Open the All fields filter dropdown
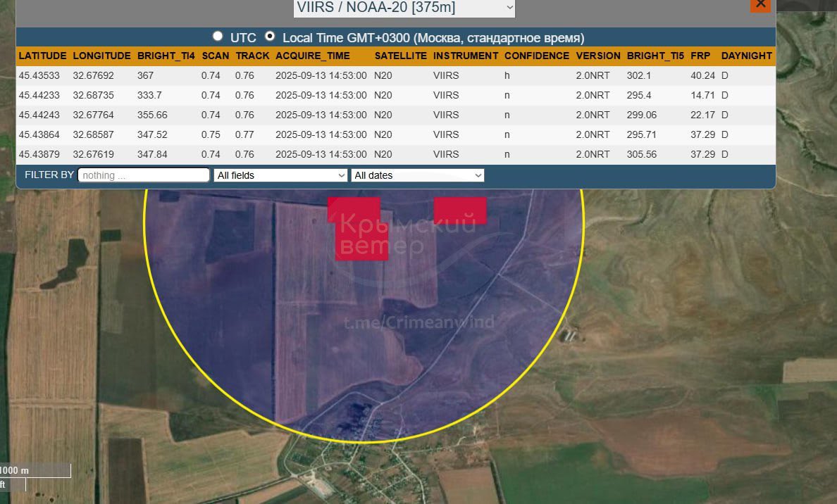This screenshot has height=504, width=837. point(281,175)
